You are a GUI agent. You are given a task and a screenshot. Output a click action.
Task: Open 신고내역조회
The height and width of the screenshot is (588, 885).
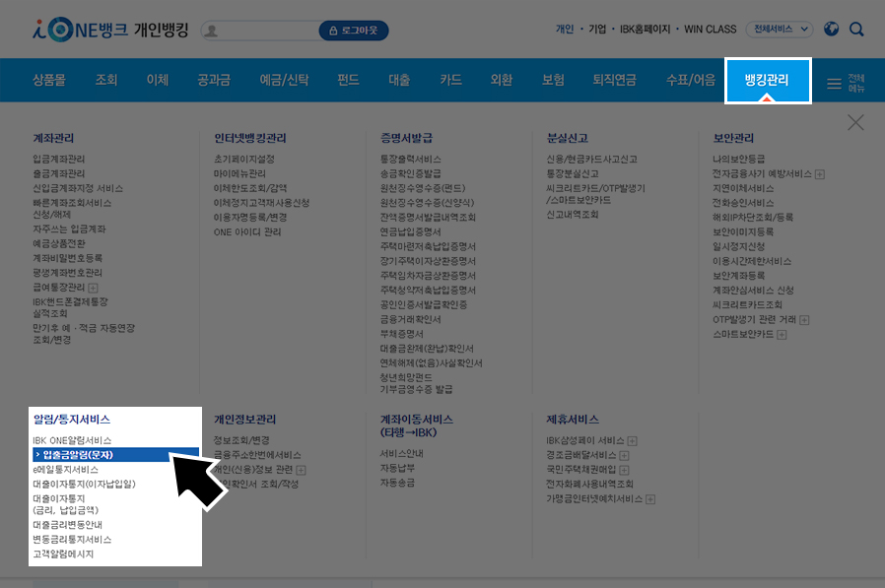573,215
